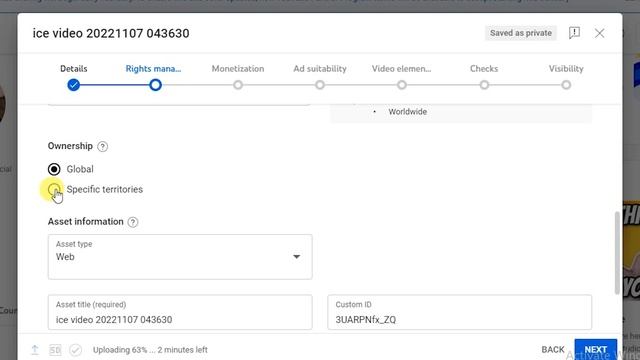This screenshot has width=640, height=360.
Task: Open the send feedback icon
Action: click(x=574, y=33)
